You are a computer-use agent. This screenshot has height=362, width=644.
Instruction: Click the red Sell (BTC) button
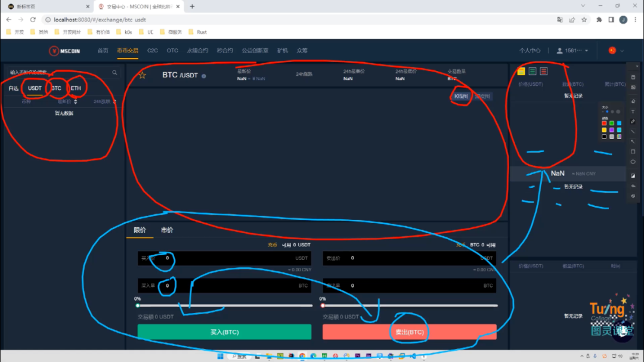point(410,332)
